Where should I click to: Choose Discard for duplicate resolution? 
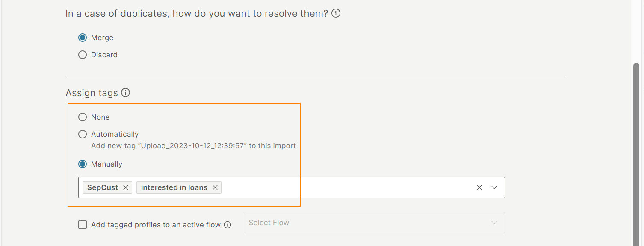point(83,55)
